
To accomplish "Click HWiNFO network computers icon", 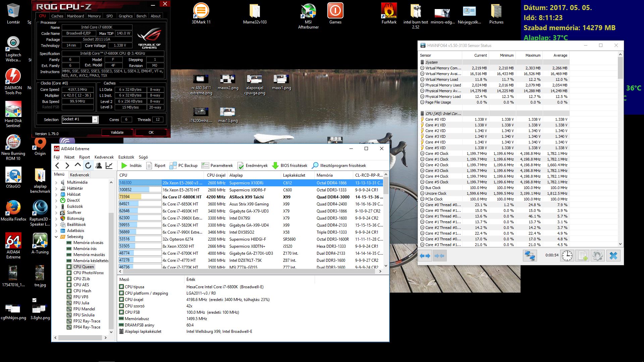I will pyautogui.click(x=530, y=256).
